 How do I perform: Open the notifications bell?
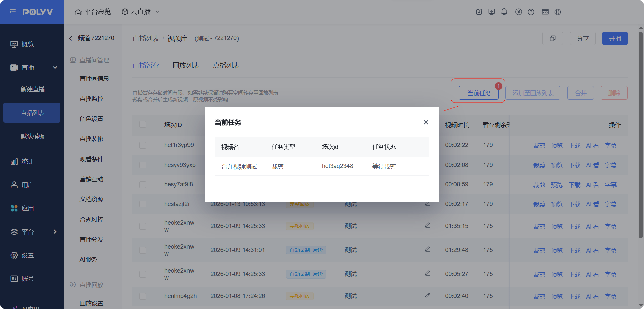pyautogui.click(x=504, y=12)
